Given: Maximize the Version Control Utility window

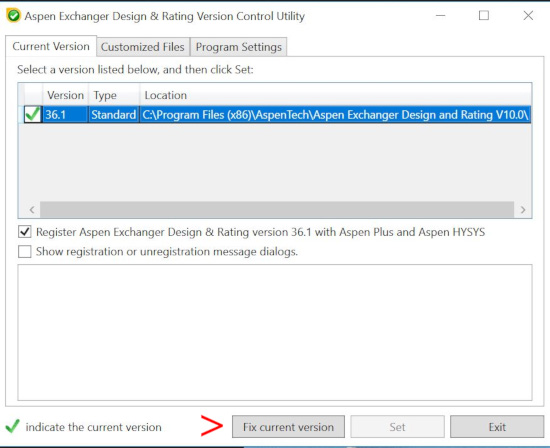Looking at the screenshot, I should 484,15.
